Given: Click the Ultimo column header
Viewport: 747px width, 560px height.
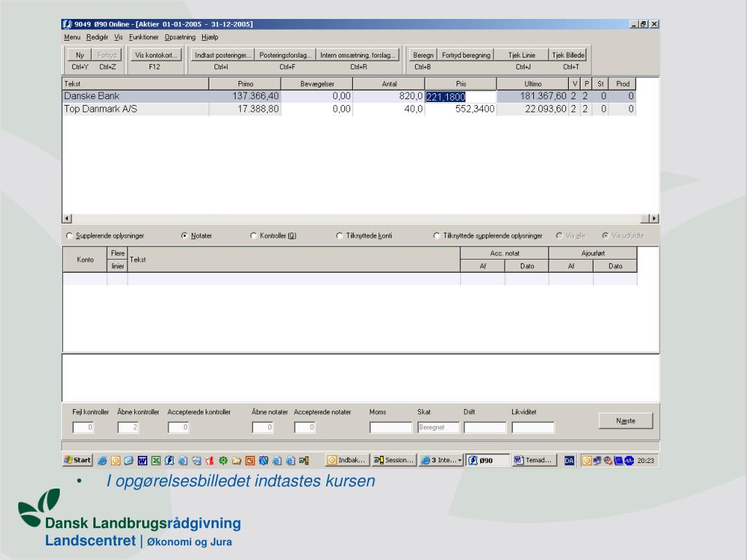Looking at the screenshot, I should point(533,84).
